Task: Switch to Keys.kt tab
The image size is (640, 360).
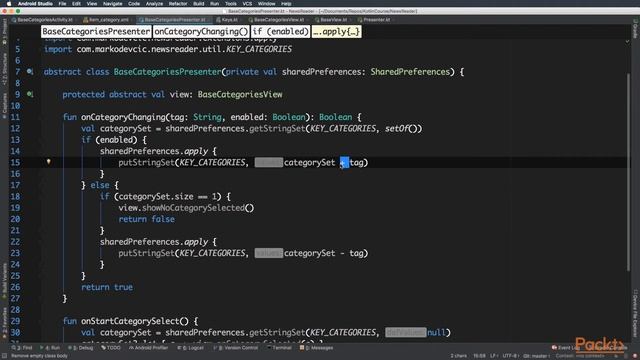Action: (229, 20)
